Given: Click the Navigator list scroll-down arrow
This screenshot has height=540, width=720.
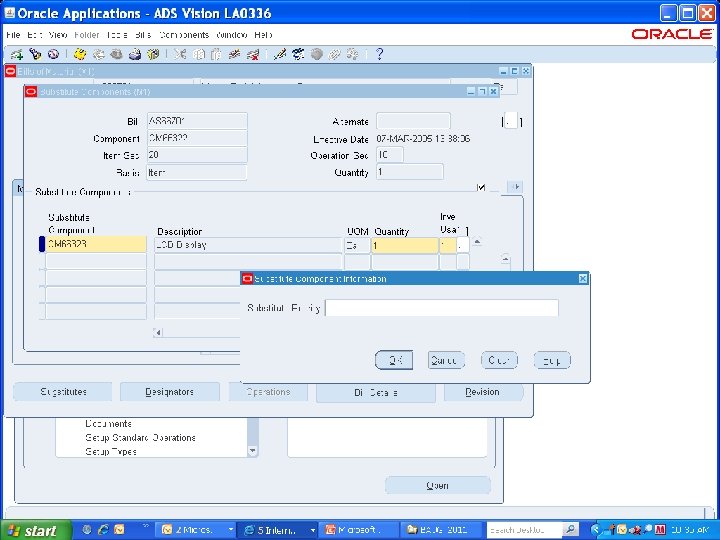Looking at the screenshot, I should (x=253, y=451).
